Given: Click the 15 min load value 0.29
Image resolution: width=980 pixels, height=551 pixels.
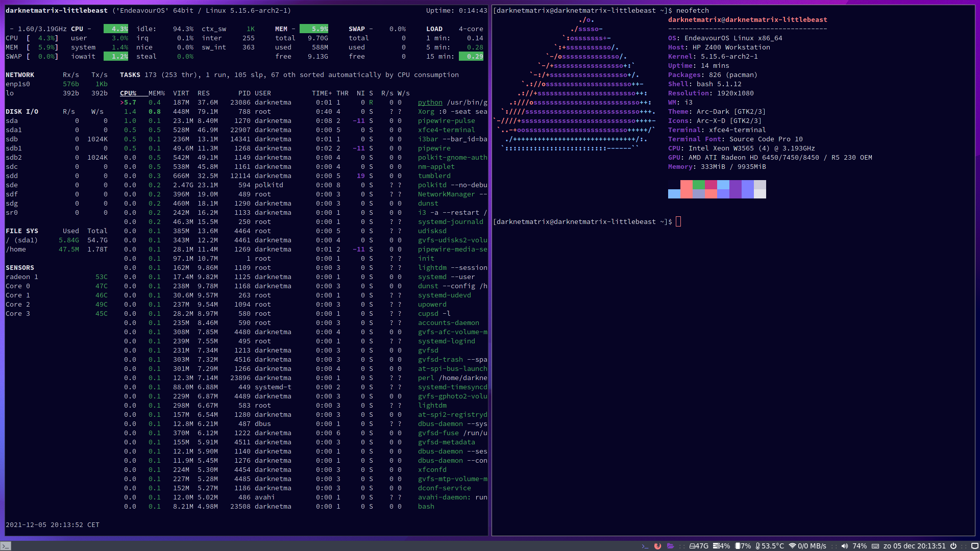Looking at the screenshot, I should click(471, 57).
